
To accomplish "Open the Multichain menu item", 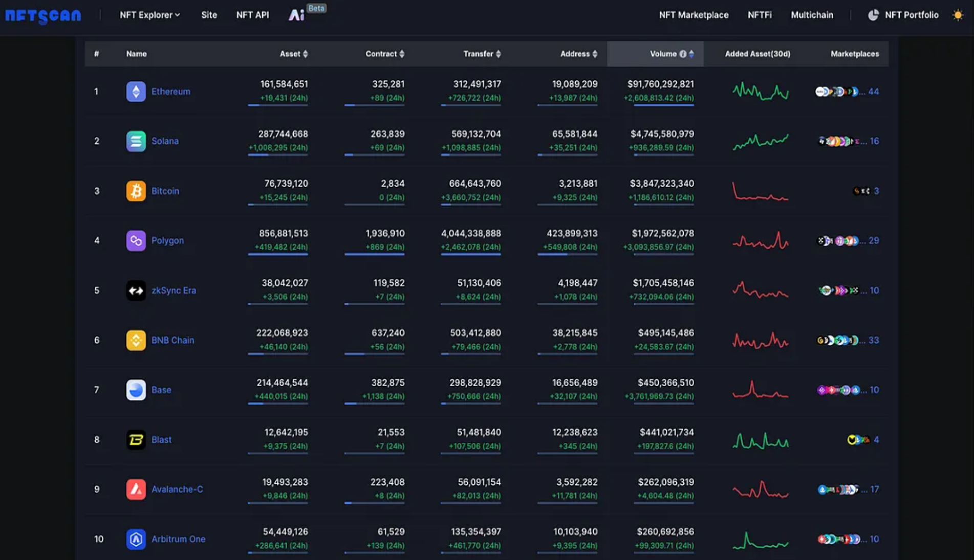I will tap(812, 15).
